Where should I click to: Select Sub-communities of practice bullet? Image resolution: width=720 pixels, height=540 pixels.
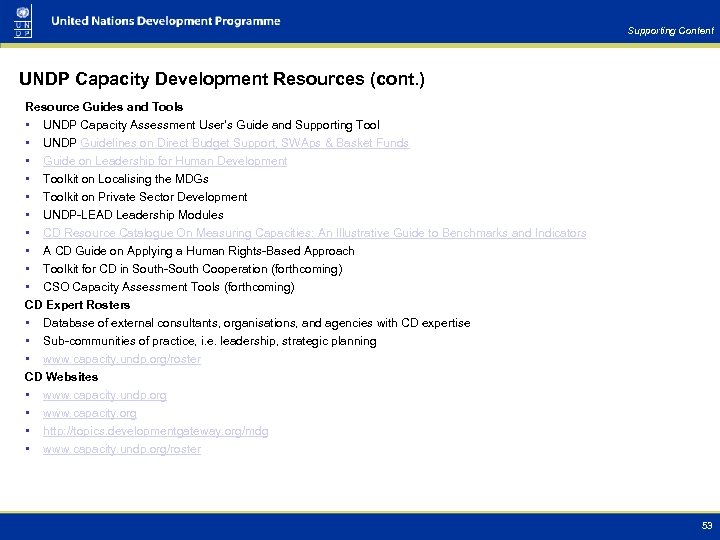[210, 341]
